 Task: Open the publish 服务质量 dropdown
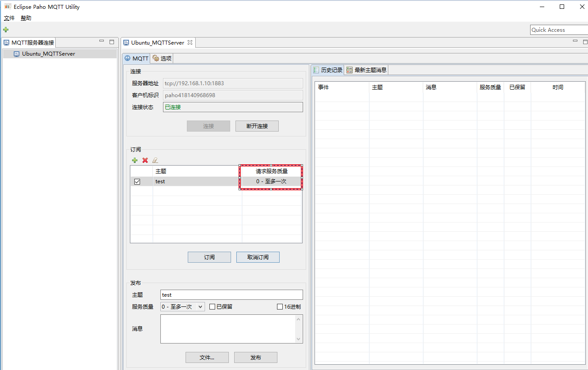pos(182,307)
